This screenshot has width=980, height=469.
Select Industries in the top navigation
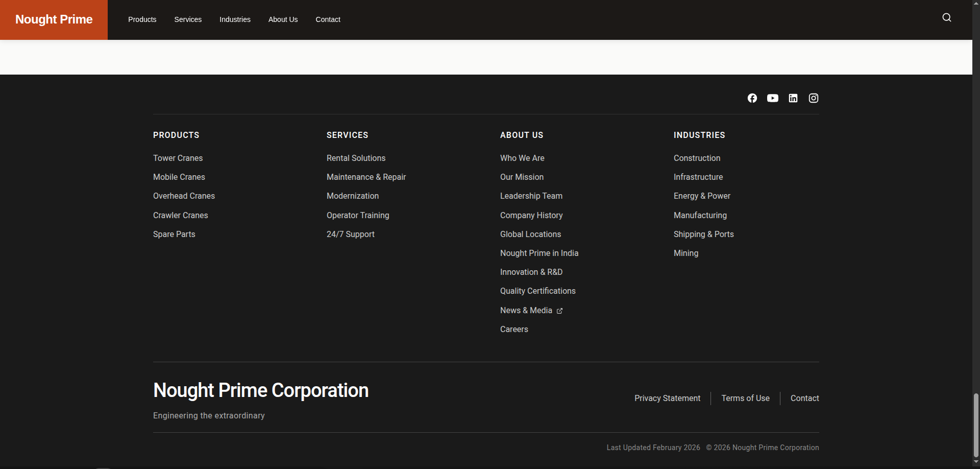click(x=235, y=19)
